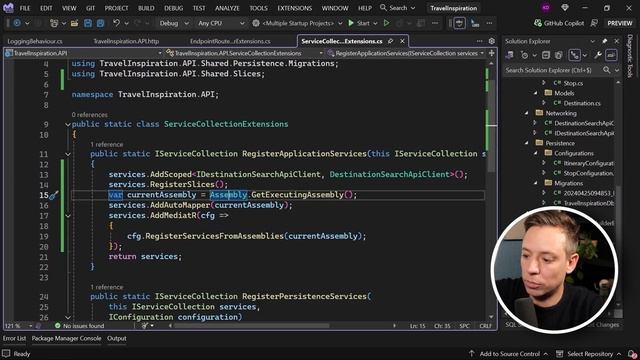The height and width of the screenshot is (360, 640).
Task: Open the GIT menu
Action: click(x=90, y=8)
